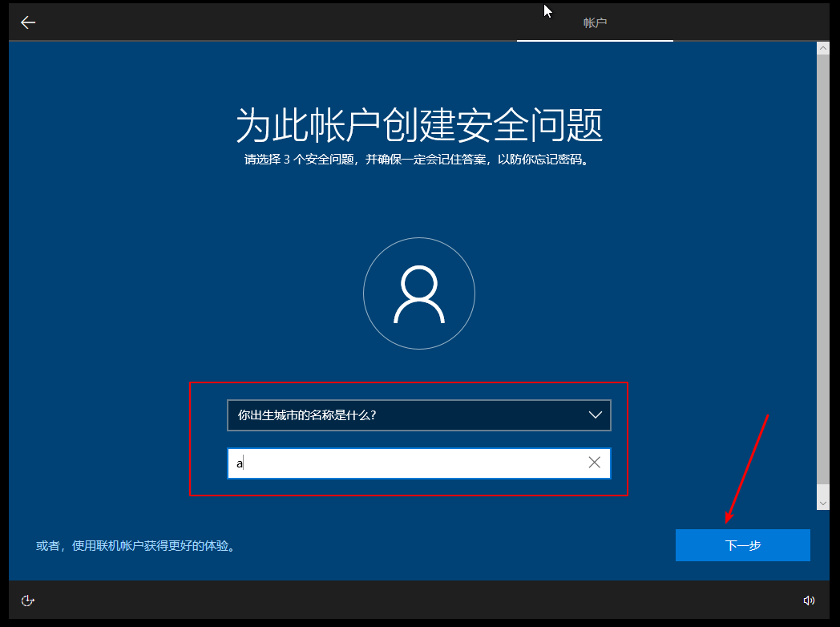Click the scrollbar up arrow

coord(822,49)
